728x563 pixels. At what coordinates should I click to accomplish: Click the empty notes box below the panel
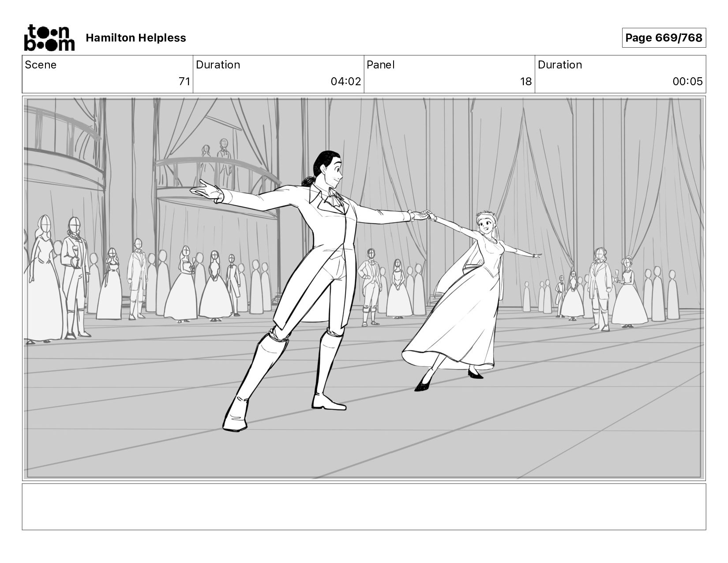point(364,506)
